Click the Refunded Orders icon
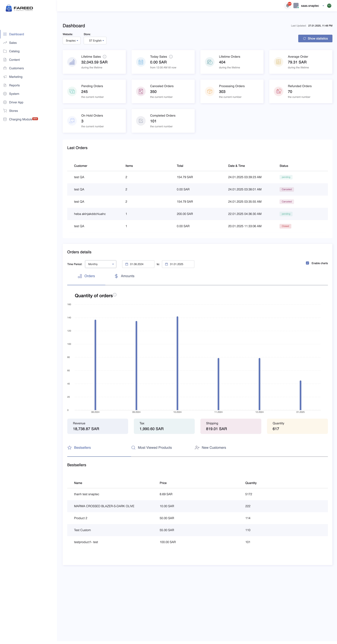 (x=278, y=91)
